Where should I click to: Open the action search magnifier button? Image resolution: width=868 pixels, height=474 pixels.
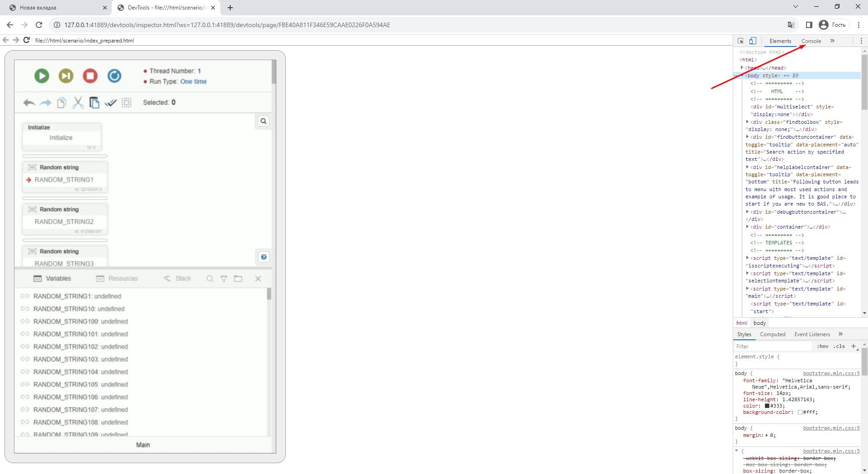263,121
